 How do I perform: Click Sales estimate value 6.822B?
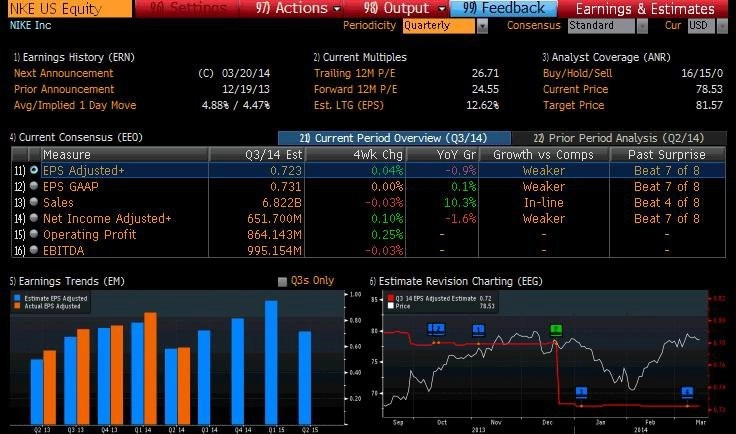click(x=282, y=203)
